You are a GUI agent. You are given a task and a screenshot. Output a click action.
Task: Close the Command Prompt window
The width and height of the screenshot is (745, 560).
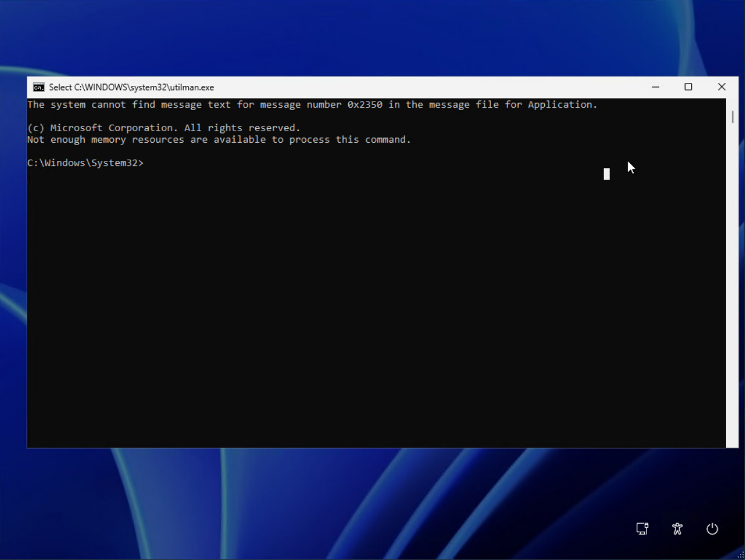[x=721, y=87]
